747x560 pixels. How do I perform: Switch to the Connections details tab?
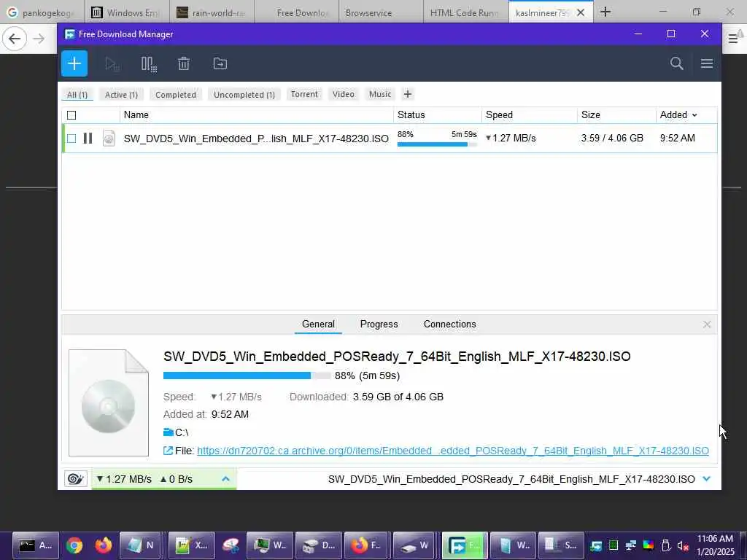pyautogui.click(x=449, y=324)
